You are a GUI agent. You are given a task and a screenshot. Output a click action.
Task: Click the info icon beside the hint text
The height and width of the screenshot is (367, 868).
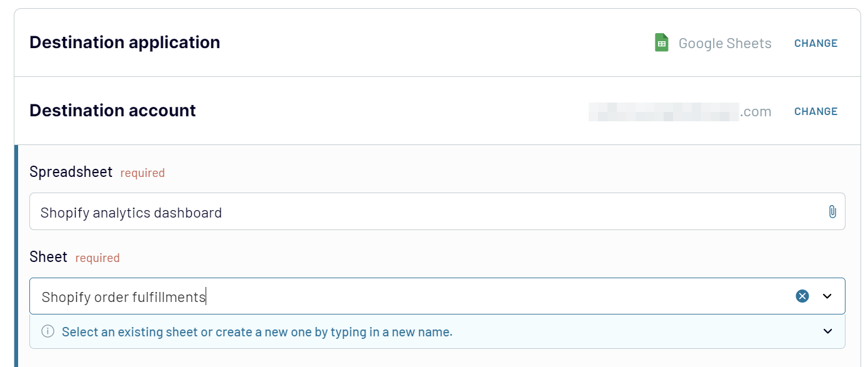47,331
